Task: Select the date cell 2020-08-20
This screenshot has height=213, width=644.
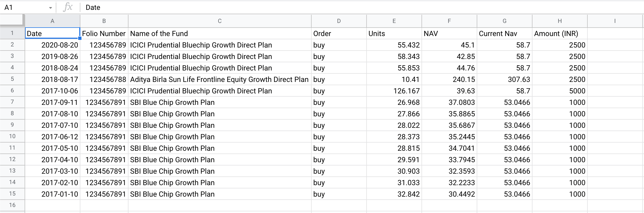Action: tap(52, 45)
